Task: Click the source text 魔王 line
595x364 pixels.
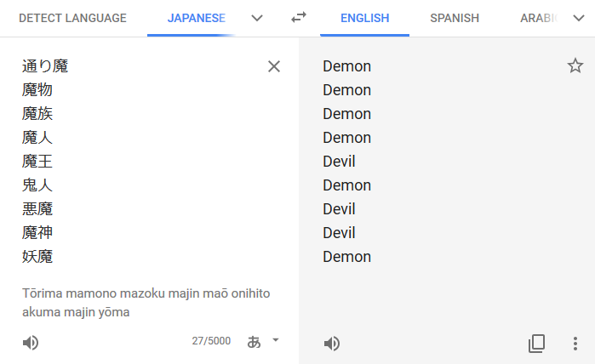Action: tap(37, 161)
